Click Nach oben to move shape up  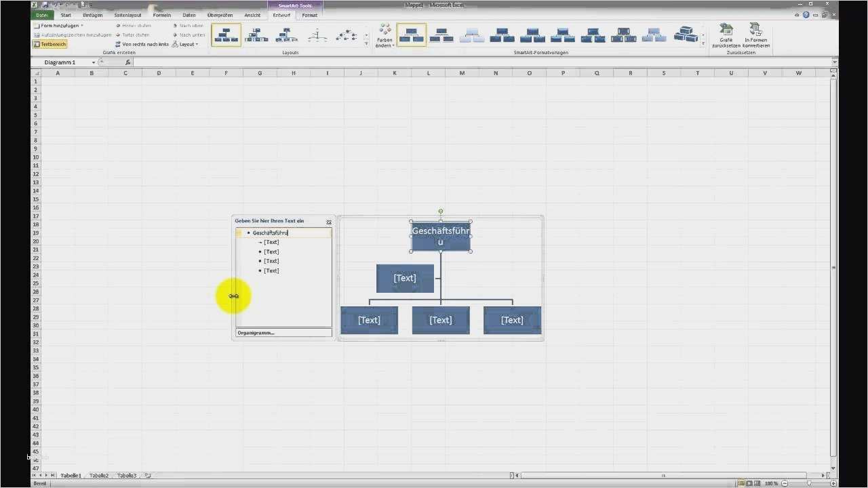pos(188,26)
